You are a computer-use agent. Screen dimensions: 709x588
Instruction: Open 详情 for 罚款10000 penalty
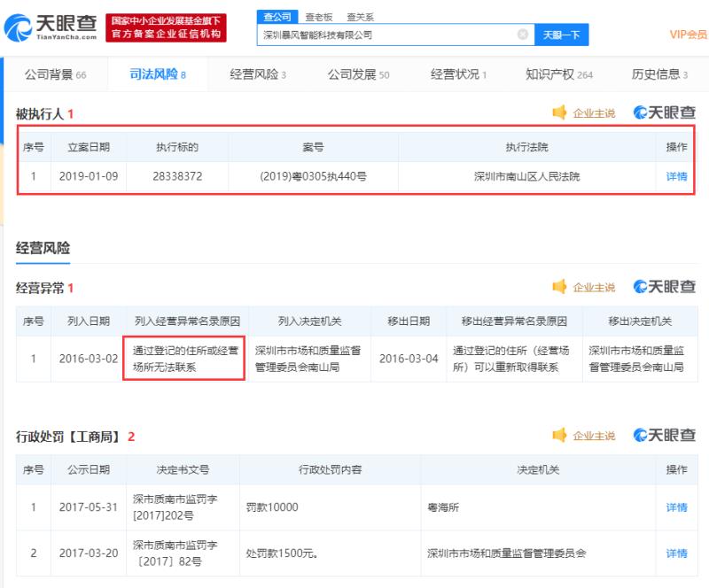[676, 507]
